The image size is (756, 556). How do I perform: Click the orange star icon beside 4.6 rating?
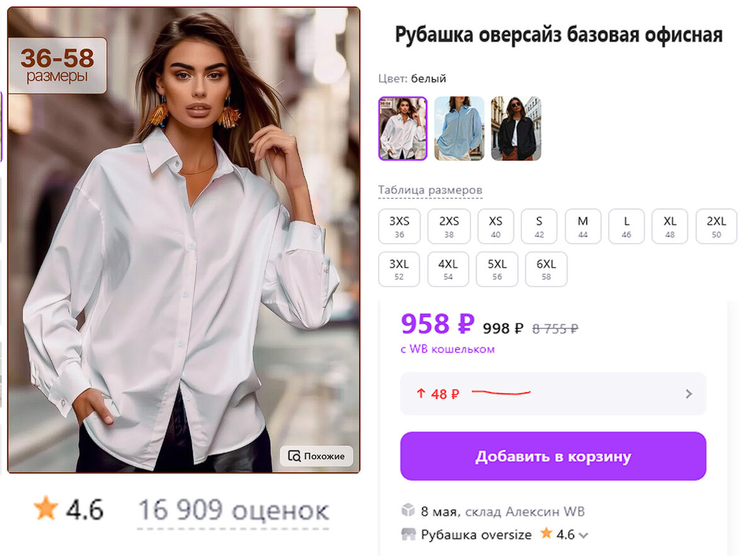47,507
